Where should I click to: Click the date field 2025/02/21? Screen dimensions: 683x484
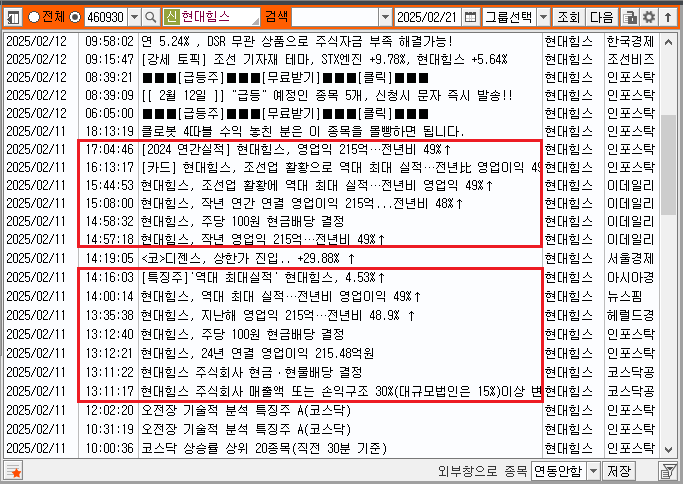click(427, 17)
